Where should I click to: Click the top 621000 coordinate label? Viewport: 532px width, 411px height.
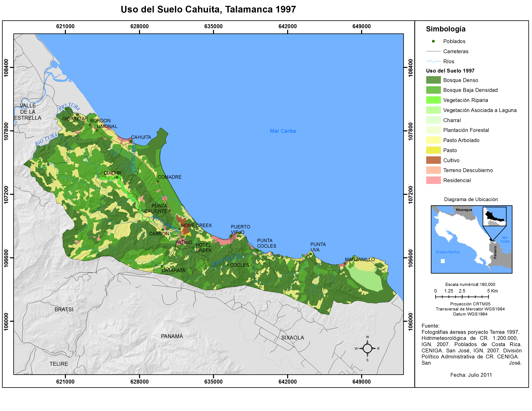click(x=65, y=26)
